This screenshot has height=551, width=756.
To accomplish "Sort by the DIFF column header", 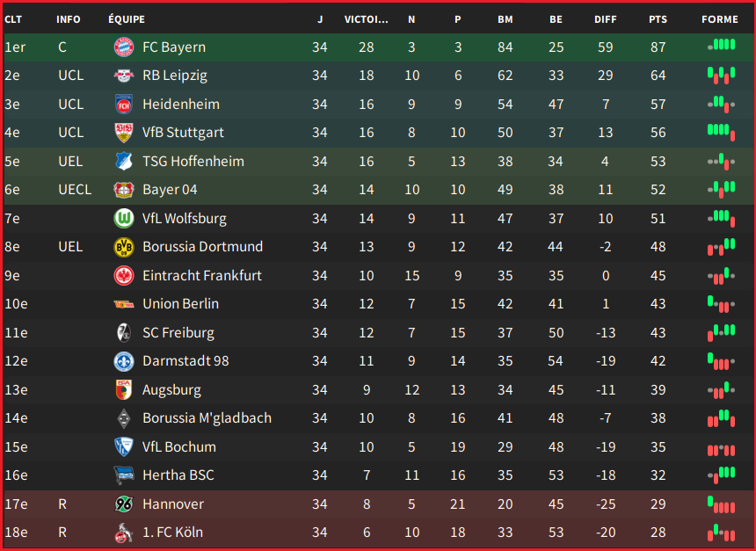I will click(x=605, y=19).
